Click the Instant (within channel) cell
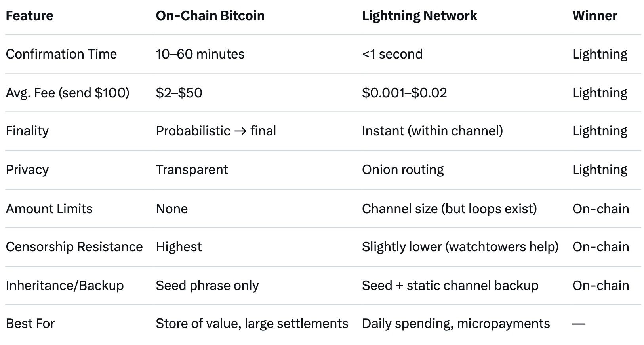 (432, 131)
